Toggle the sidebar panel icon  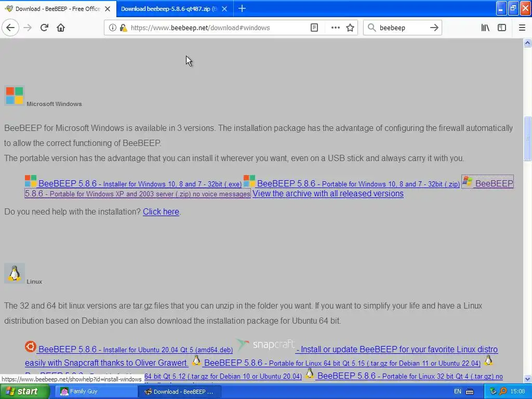click(502, 28)
